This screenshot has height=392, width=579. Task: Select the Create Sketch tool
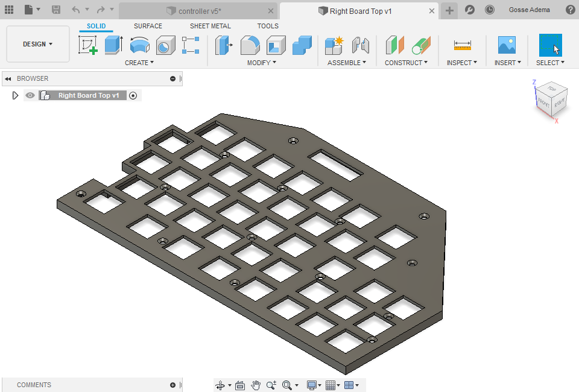88,45
